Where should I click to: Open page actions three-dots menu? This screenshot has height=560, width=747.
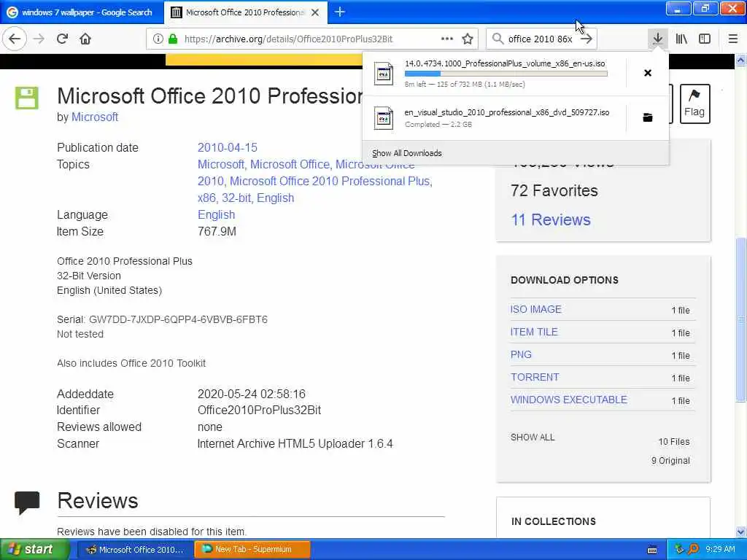coord(447,39)
